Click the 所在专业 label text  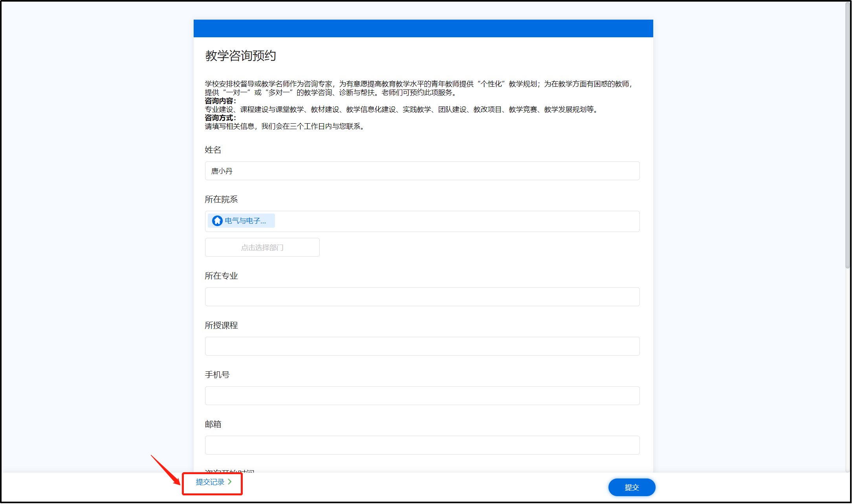[x=221, y=276]
